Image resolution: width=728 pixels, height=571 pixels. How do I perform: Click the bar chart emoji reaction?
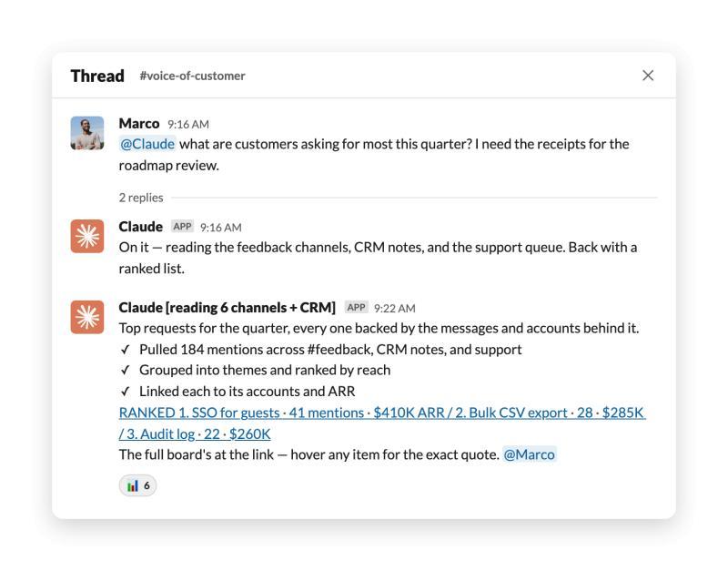click(x=137, y=485)
